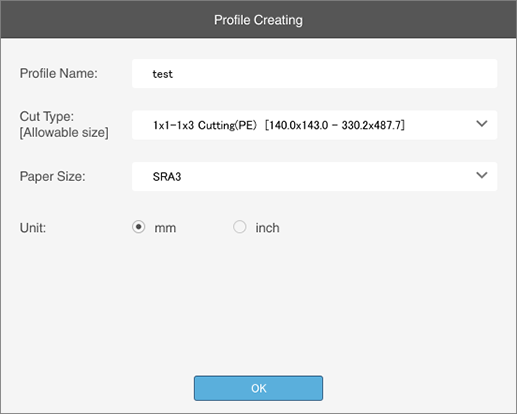This screenshot has width=517, height=414.
Task: Click the 'Profile Name:' label
Action: click(x=59, y=73)
